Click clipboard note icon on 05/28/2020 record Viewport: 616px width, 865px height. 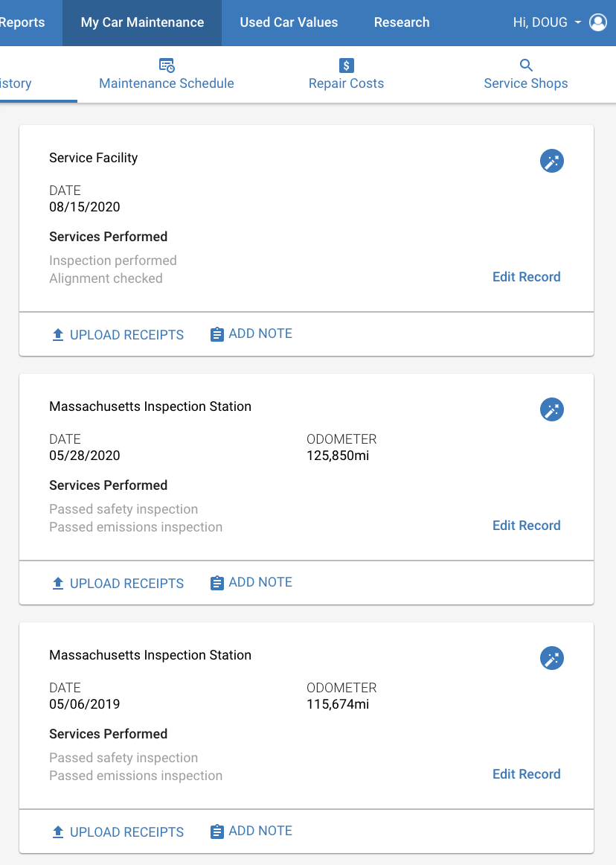tap(217, 583)
